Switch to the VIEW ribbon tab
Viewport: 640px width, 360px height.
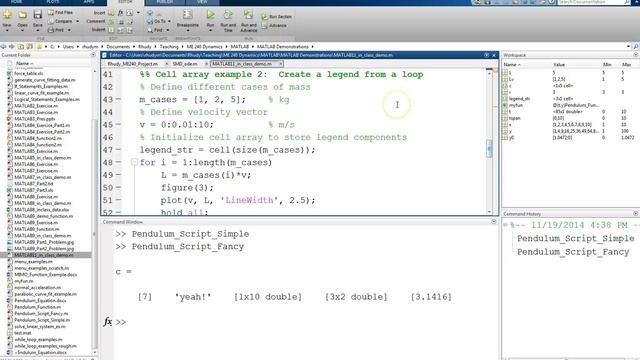[x=202, y=2]
